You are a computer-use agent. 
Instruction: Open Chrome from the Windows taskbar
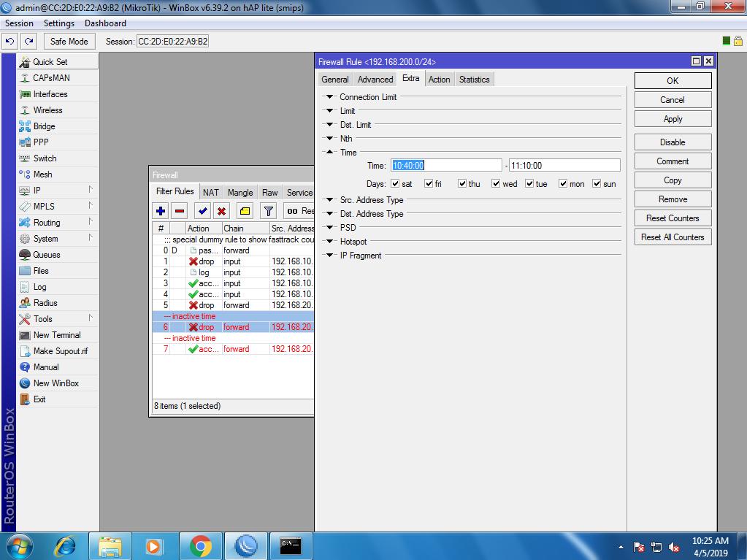click(x=200, y=546)
